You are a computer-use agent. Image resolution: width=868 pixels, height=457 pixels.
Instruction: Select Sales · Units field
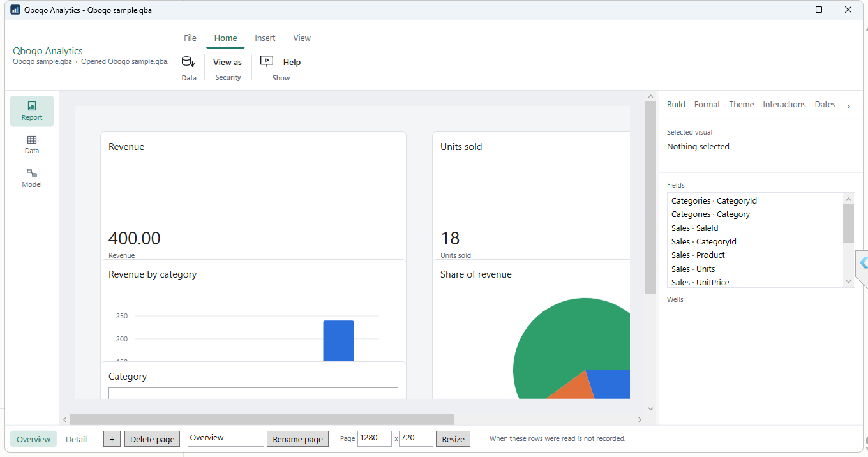click(x=755, y=269)
